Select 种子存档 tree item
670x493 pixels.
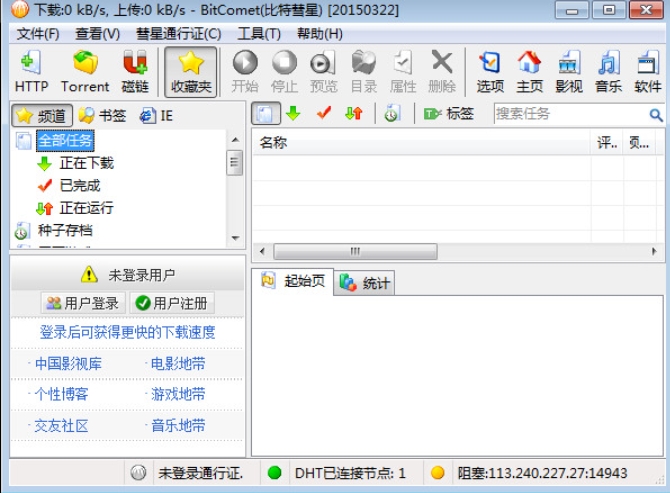tap(65, 231)
